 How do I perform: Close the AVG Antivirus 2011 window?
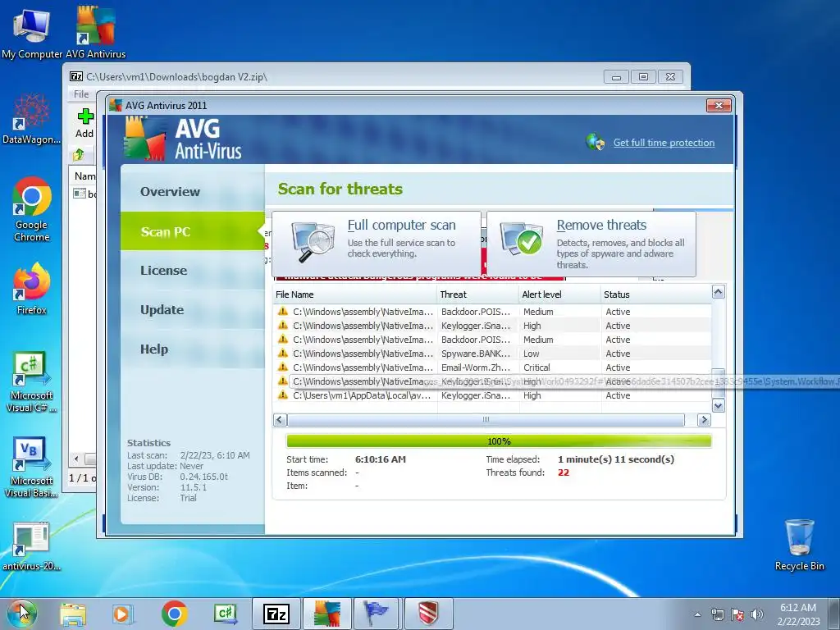(719, 106)
